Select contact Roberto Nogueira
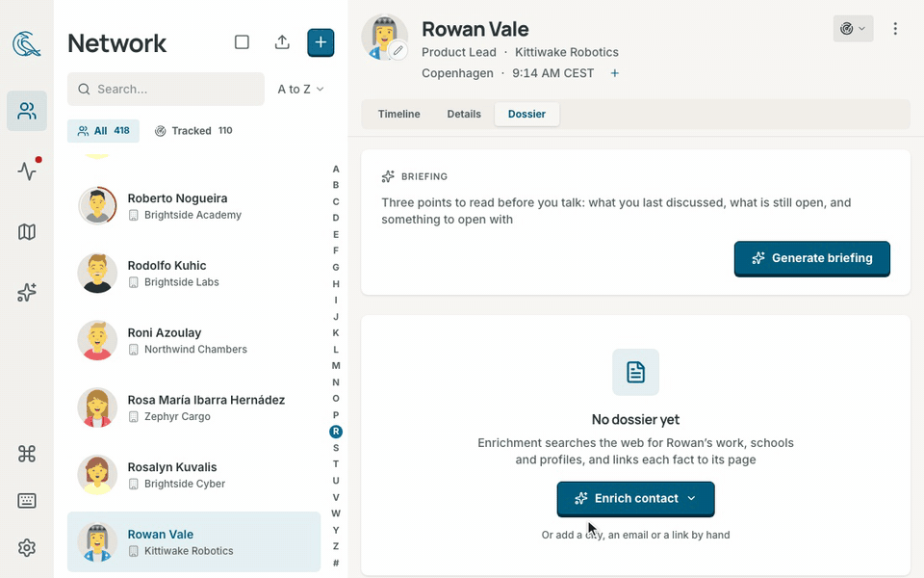This screenshot has width=924, height=578. [193, 206]
